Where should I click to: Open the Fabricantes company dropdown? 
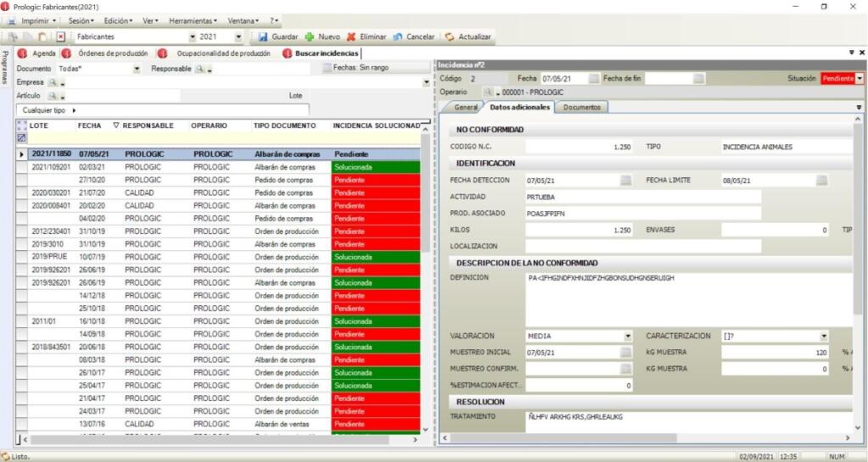coord(192,37)
